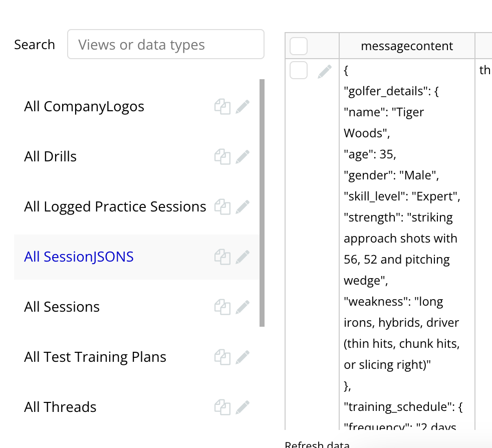Edit the All Drills view

tap(242, 157)
